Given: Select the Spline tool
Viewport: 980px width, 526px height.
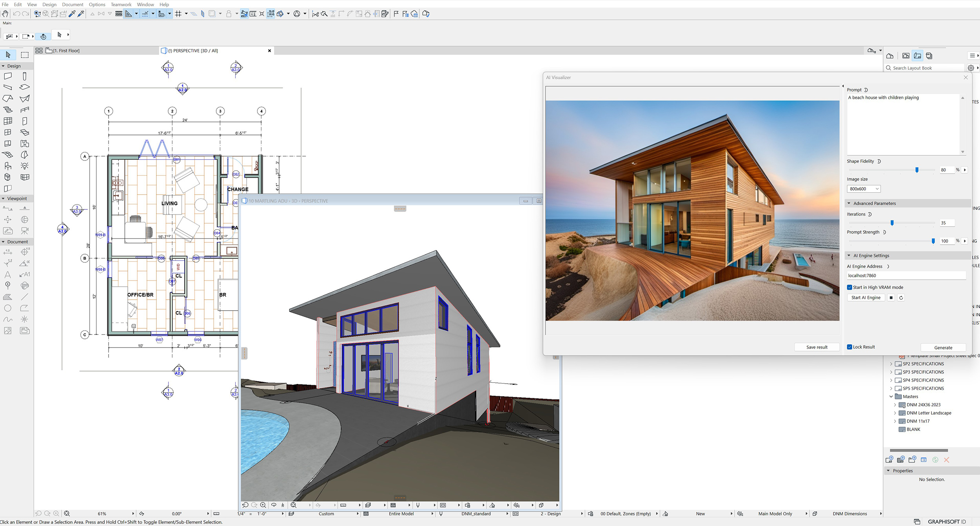Looking at the screenshot, I should (x=8, y=319).
